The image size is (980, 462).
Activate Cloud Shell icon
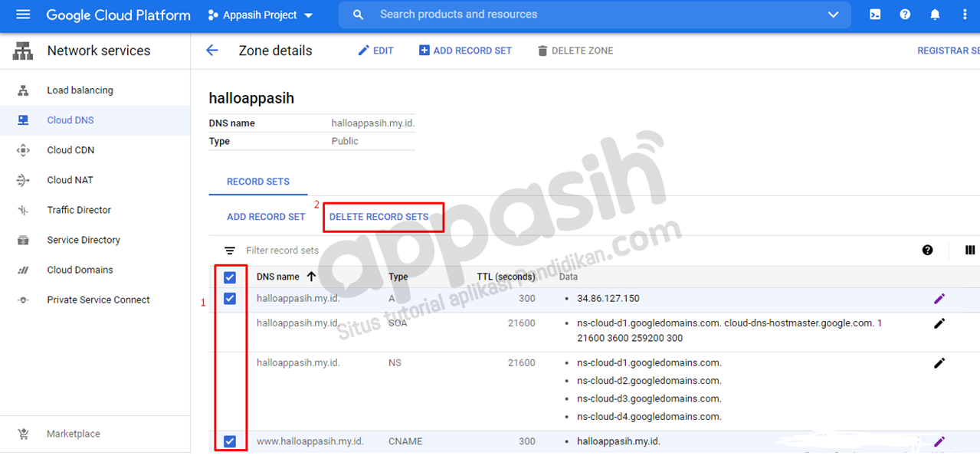tap(875, 15)
